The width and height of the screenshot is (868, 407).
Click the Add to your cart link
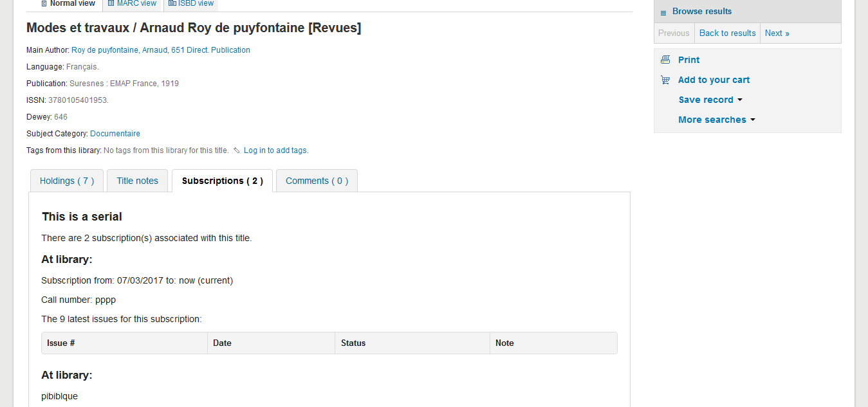point(714,80)
